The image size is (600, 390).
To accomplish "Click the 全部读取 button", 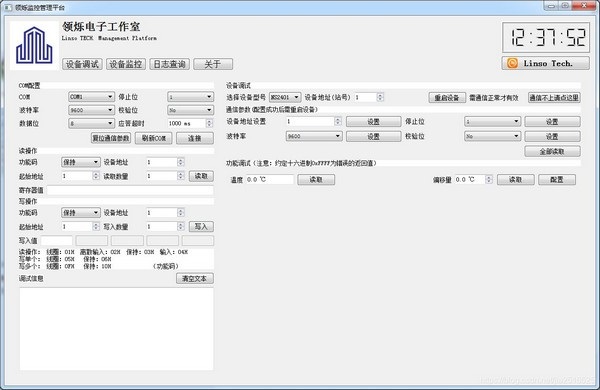I will point(552,152).
